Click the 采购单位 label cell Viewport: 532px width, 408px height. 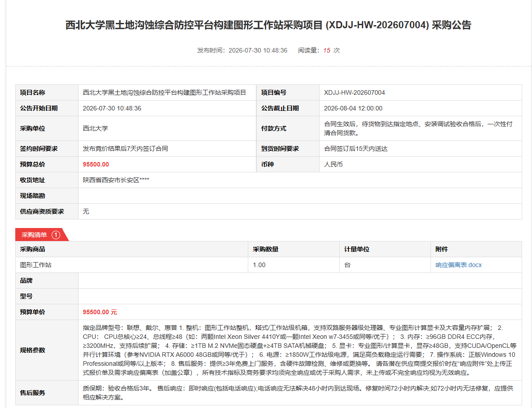(47, 128)
